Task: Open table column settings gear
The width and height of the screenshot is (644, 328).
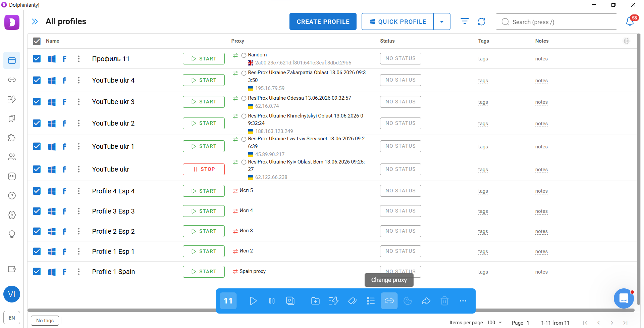Action: [627, 41]
